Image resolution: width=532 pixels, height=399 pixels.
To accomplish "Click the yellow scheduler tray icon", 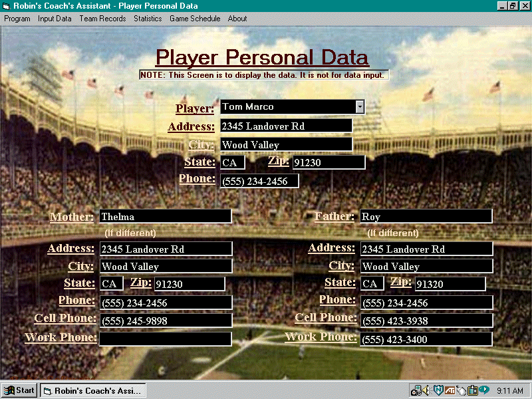I will (472, 390).
